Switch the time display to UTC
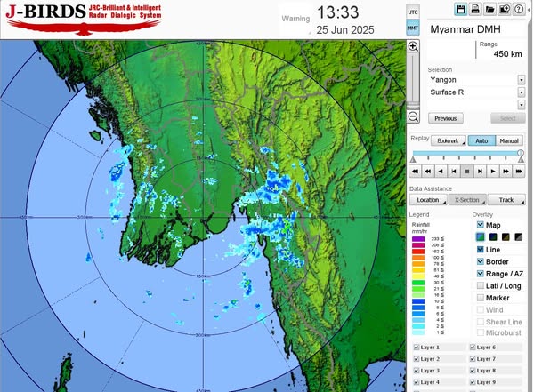The width and height of the screenshot is (534, 392). pos(413,12)
